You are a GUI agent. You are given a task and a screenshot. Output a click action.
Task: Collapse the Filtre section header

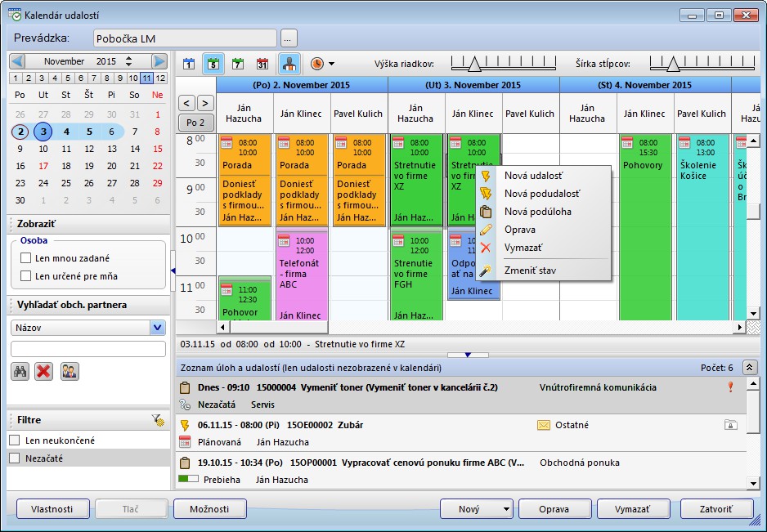88,419
